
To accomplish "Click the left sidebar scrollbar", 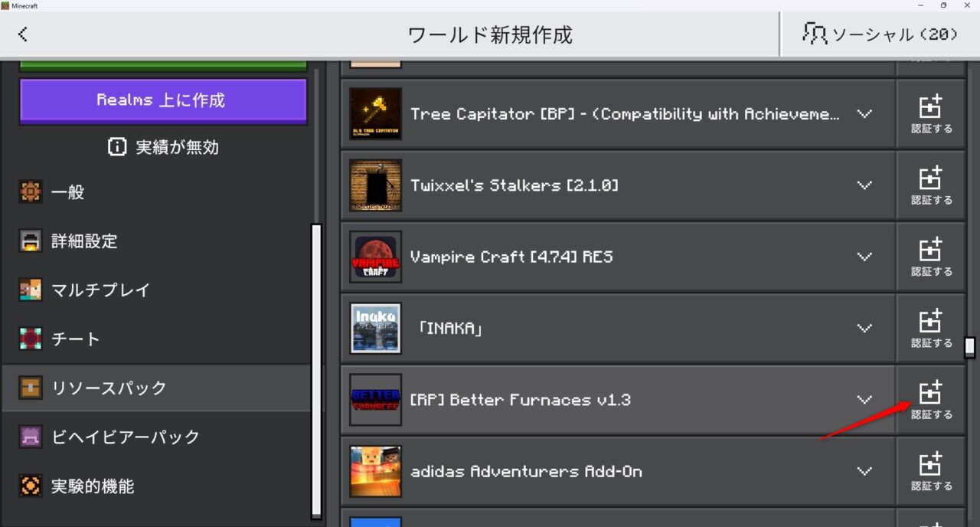I will [316, 371].
